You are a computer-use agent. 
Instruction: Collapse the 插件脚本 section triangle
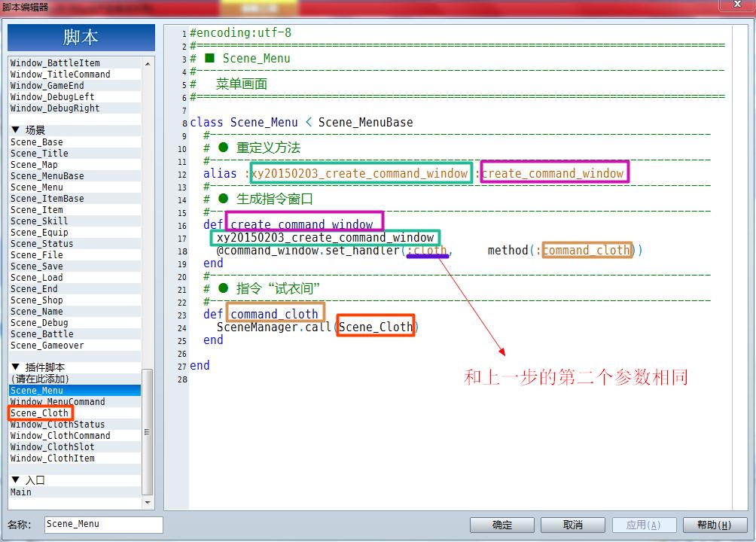tap(15, 367)
